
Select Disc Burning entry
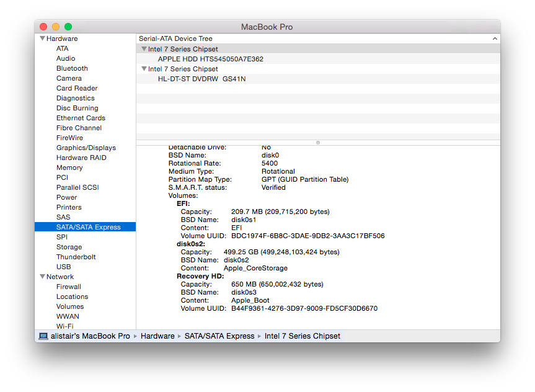pyautogui.click(x=77, y=108)
